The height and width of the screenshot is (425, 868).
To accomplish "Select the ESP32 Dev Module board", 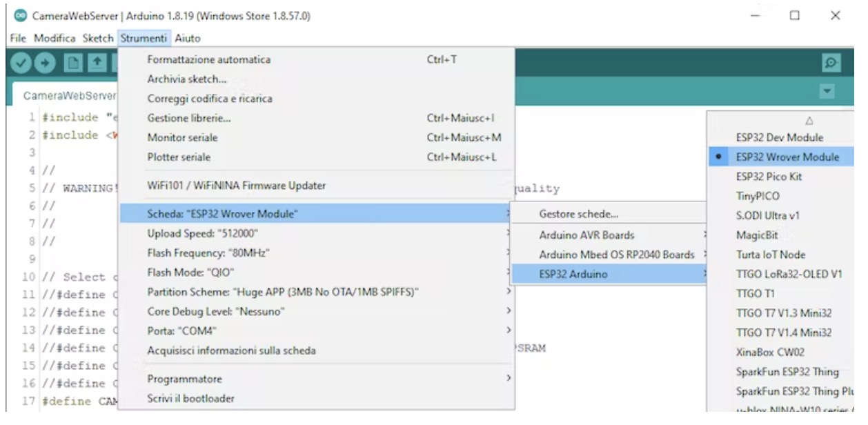I will (779, 138).
